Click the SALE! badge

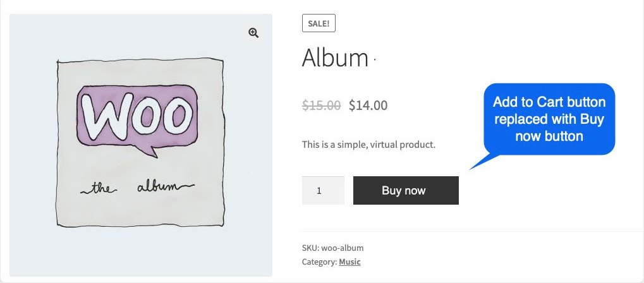coord(319,23)
